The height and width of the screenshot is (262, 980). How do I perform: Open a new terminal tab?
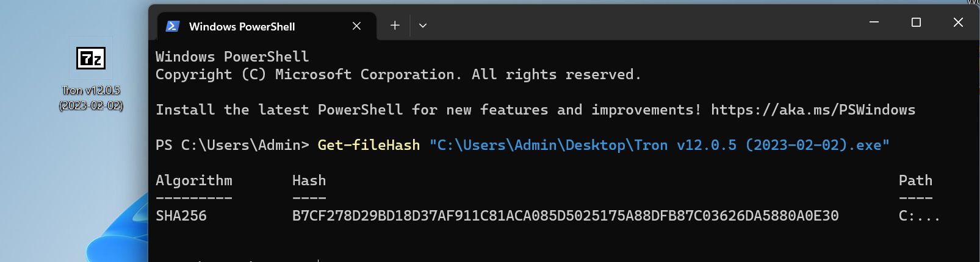point(395,26)
